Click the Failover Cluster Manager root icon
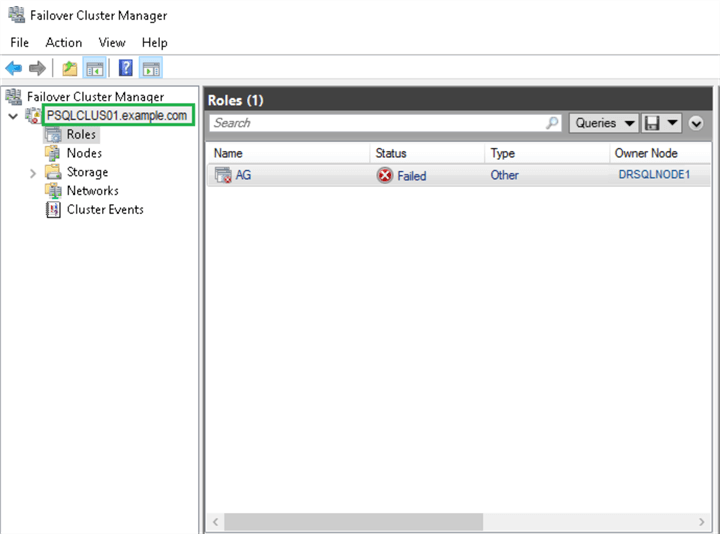This screenshot has width=720, height=534. pos(14,96)
